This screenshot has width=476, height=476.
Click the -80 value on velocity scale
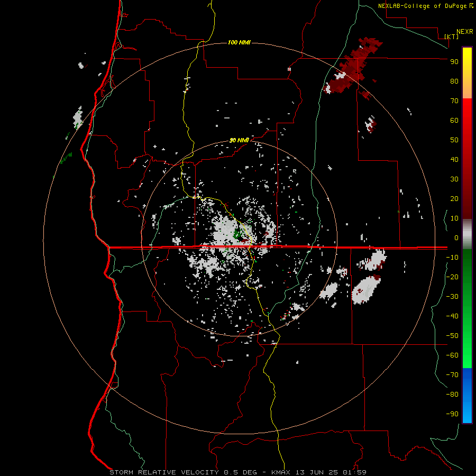tap(452, 395)
